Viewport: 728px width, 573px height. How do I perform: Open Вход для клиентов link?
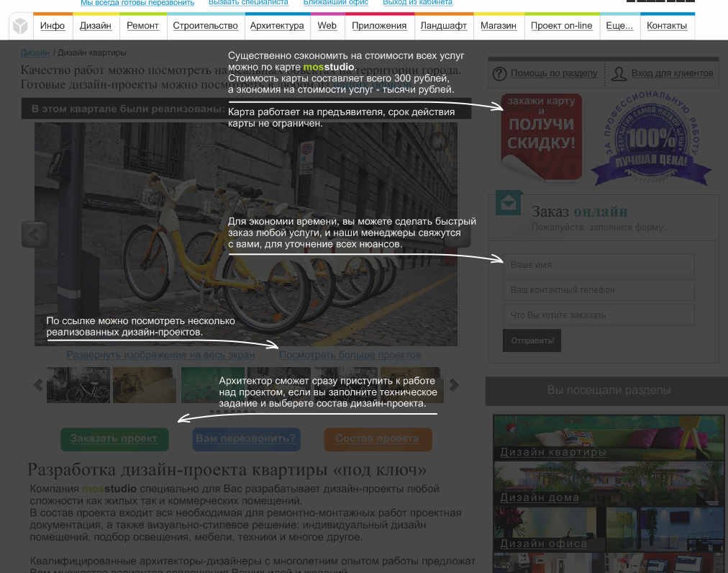tap(673, 73)
